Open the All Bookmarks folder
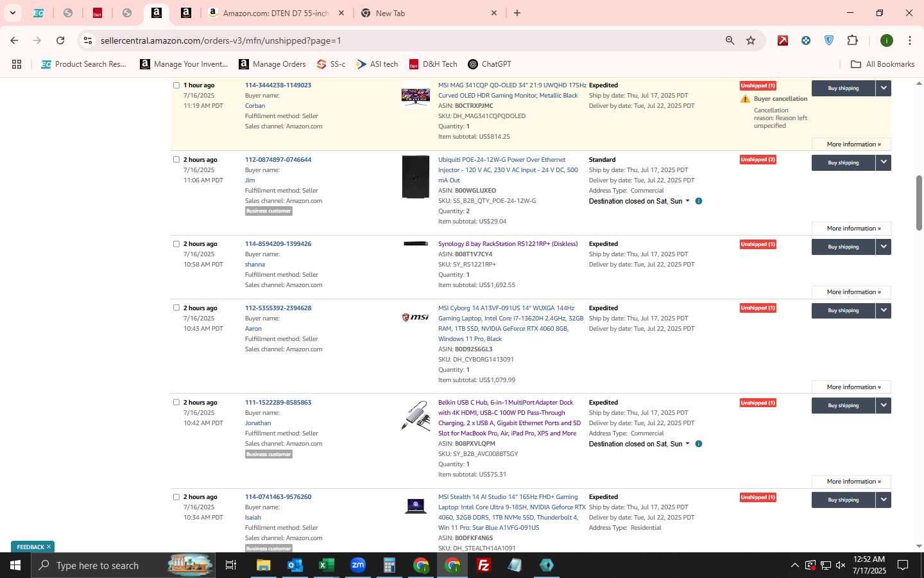924x578 pixels. tap(882, 64)
